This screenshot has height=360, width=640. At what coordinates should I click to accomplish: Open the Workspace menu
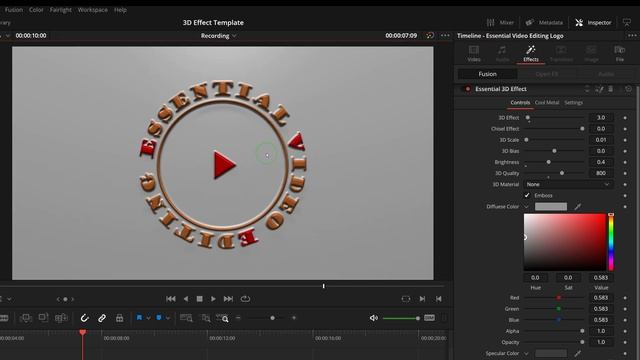tap(93, 10)
